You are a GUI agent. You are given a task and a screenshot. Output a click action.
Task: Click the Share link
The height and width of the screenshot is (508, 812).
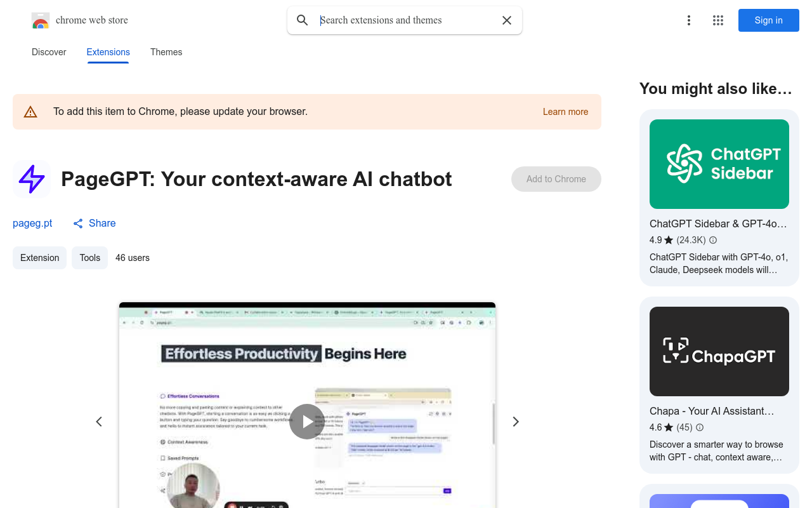(95, 224)
